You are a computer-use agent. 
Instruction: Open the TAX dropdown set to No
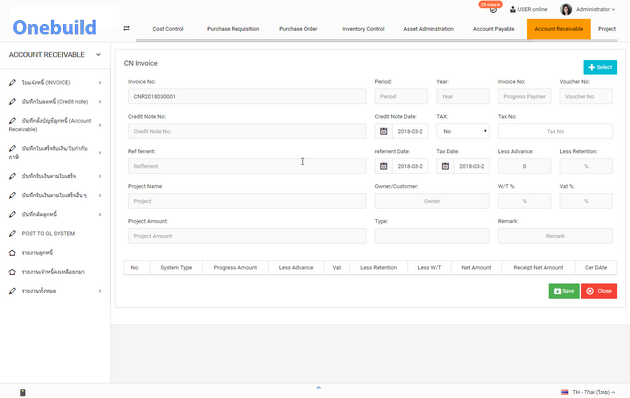pos(463,131)
